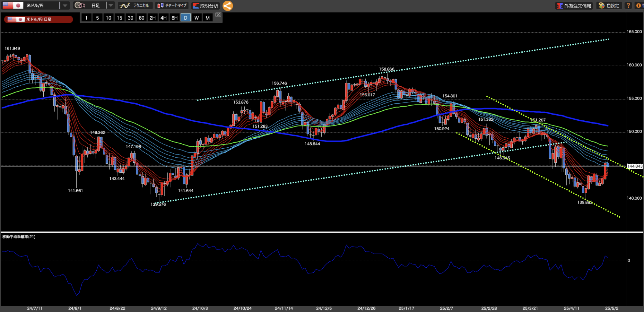Click the 139.576 low price label
The image size is (644, 312).
158,204
